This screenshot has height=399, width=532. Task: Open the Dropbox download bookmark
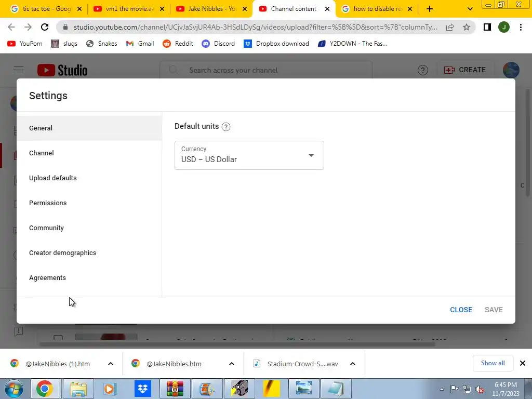tap(276, 44)
